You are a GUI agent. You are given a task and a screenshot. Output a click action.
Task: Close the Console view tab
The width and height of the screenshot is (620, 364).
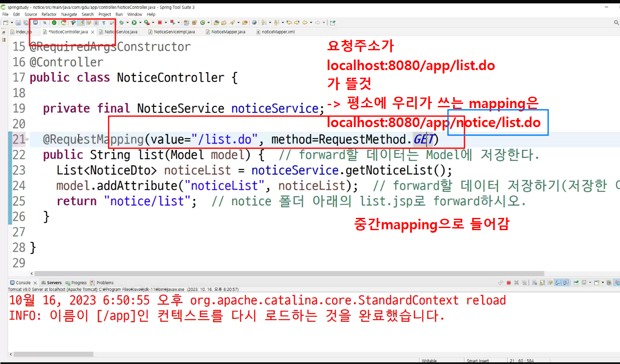35,283
